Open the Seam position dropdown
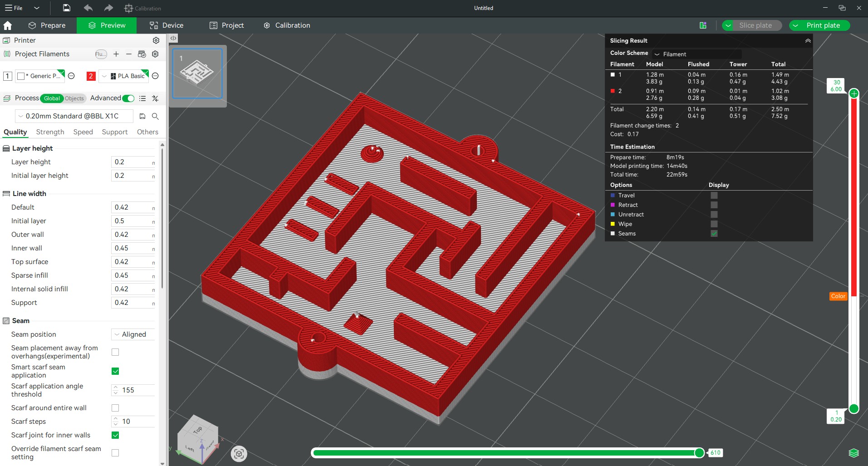 (x=133, y=334)
